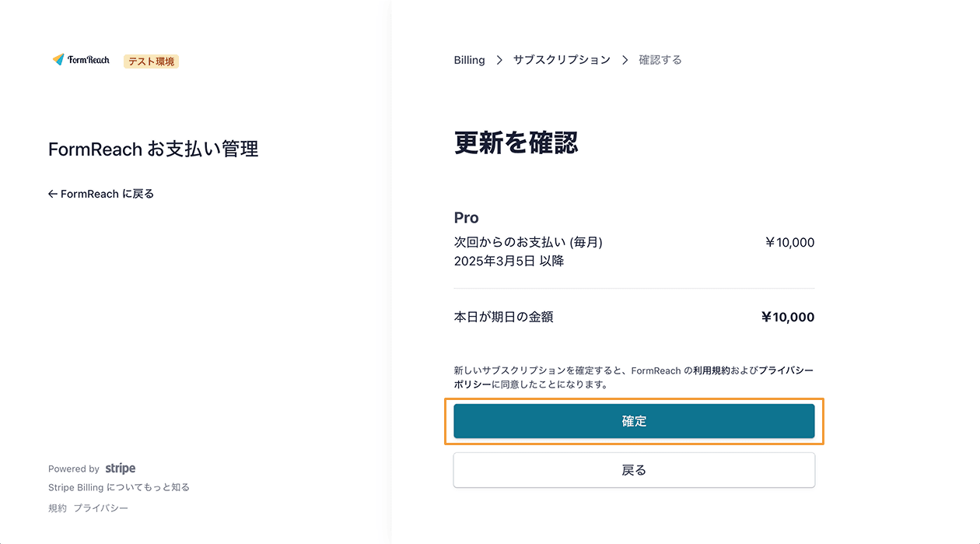This screenshot has height=544, width=980.
Task: Click the 更新を確認 page title
Action: 516,144
